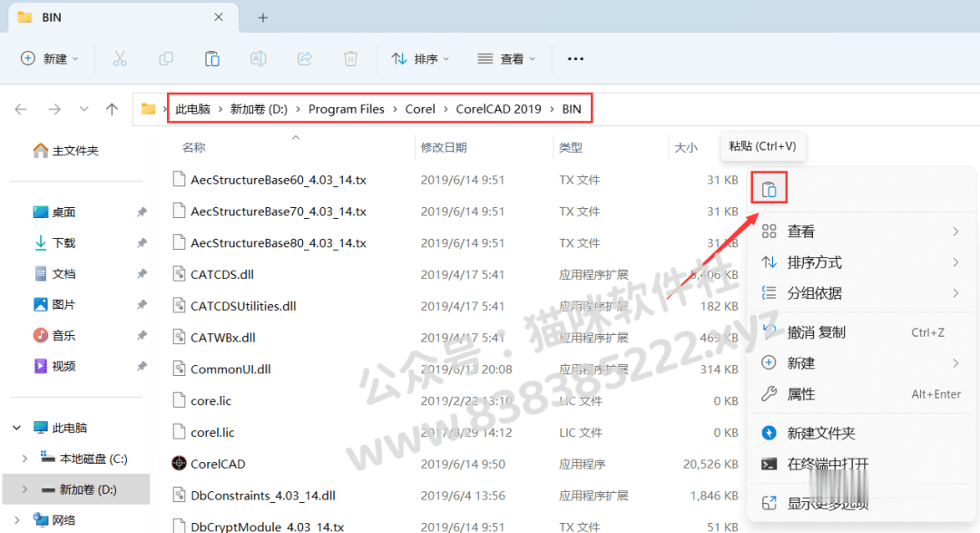980x533 pixels.
Task: Select the CorelCAD application icon
Action: (x=179, y=464)
